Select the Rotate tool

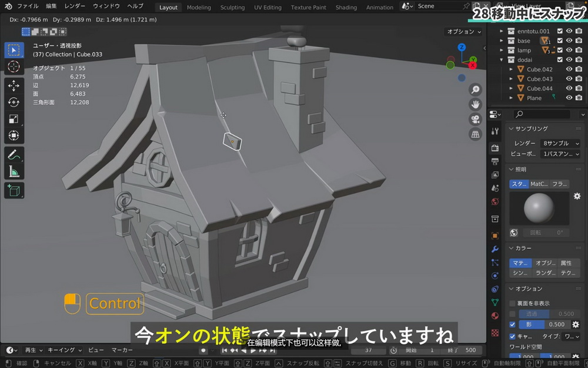point(14,102)
